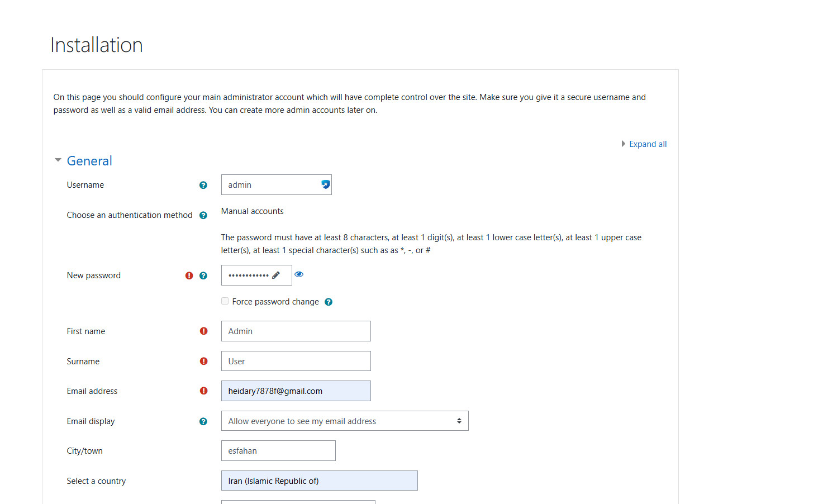Viewport: 823px width, 504px height.
Task: Enable the Force password change checkbox
Action: click(x=225, y=301)
